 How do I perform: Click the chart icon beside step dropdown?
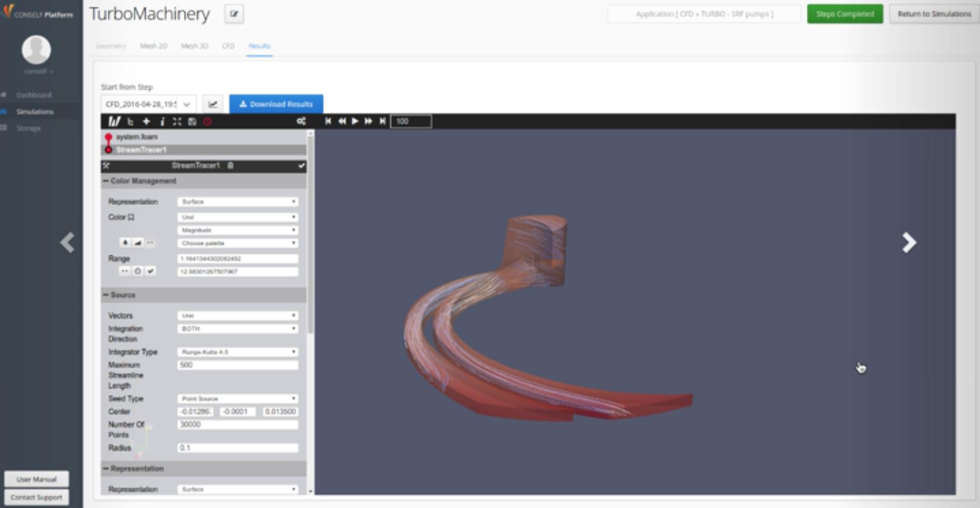(x=213, y=104)
